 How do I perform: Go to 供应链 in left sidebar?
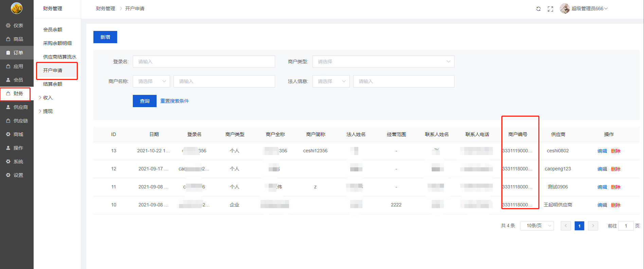(17, 121)
